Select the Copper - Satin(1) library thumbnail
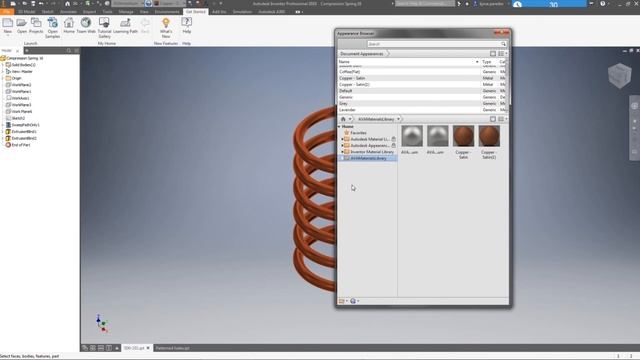The width and height of the screenshot is (640, 360). pos(489,136)
